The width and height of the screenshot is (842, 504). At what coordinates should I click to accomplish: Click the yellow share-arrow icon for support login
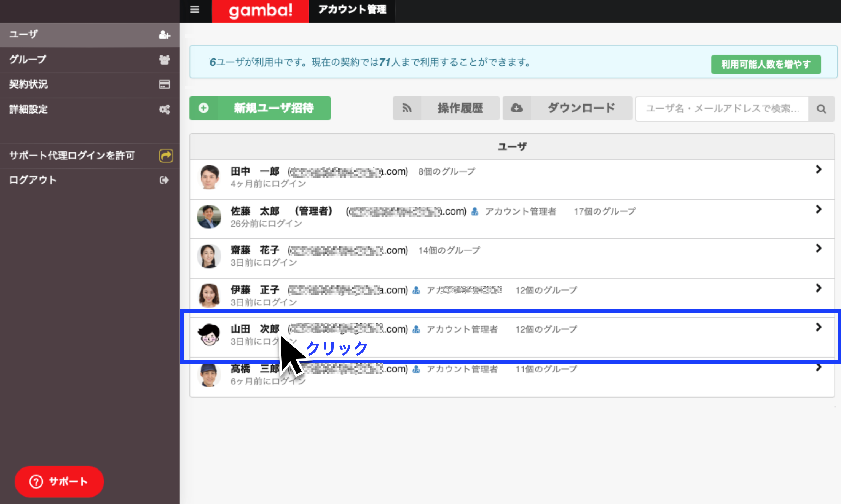point(166,156)
